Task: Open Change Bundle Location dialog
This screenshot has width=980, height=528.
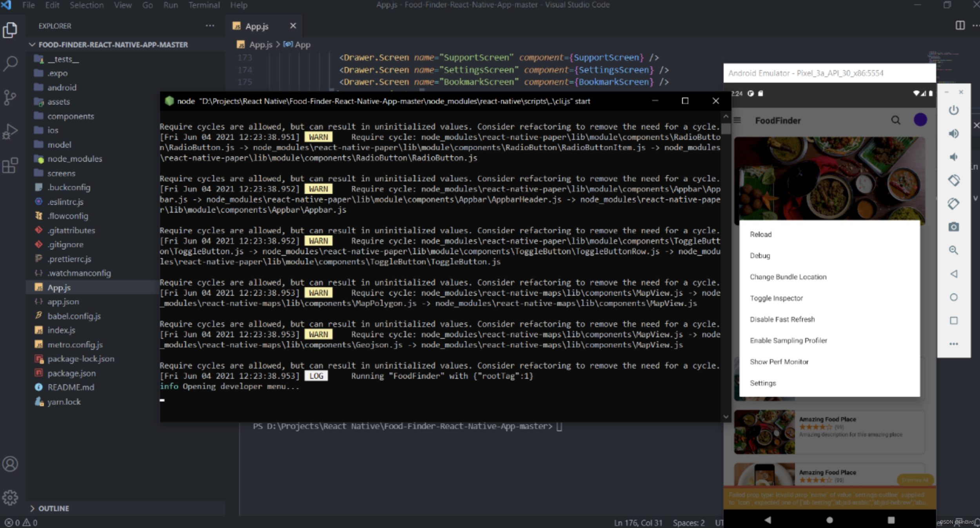Action: 788,277
